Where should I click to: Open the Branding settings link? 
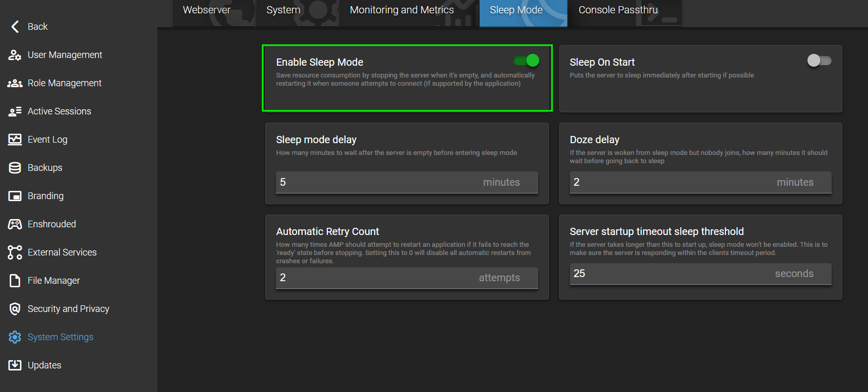tap(46, 196)
